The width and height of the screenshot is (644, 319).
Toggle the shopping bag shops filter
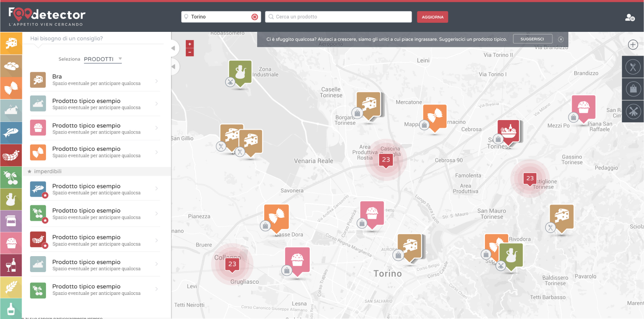(633, 89)
